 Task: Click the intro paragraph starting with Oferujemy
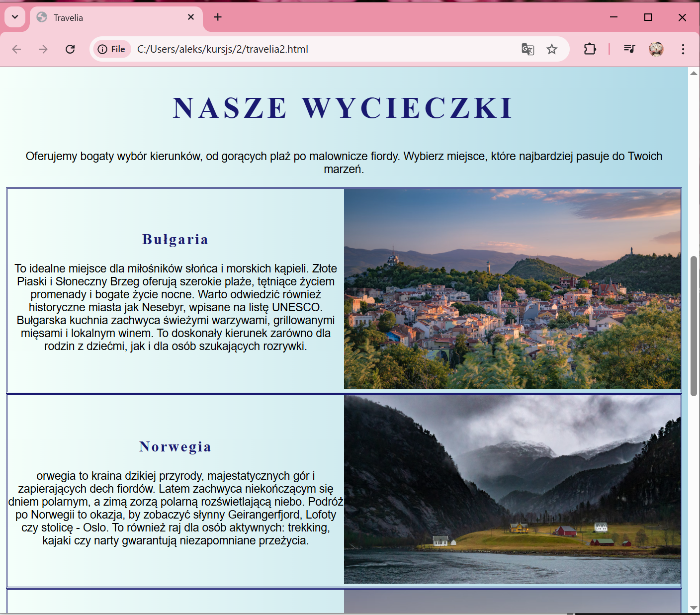[344, 163]
